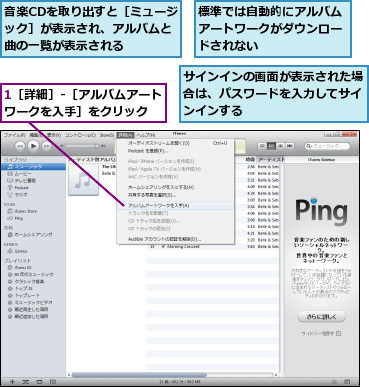The height and width of the screenshot is (387, 369).
Task: Play music with the Play button
Action: [x=33, y=146]
